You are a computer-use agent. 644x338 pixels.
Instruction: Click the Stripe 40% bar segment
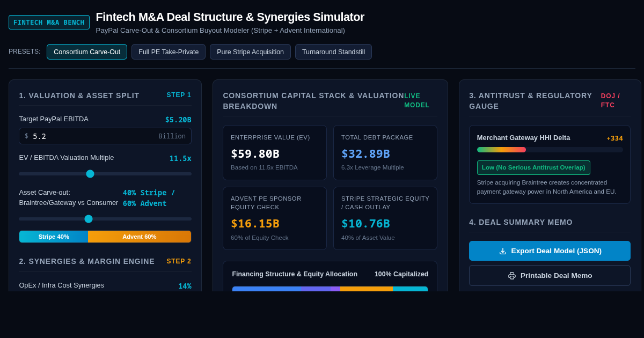[54, 237]
